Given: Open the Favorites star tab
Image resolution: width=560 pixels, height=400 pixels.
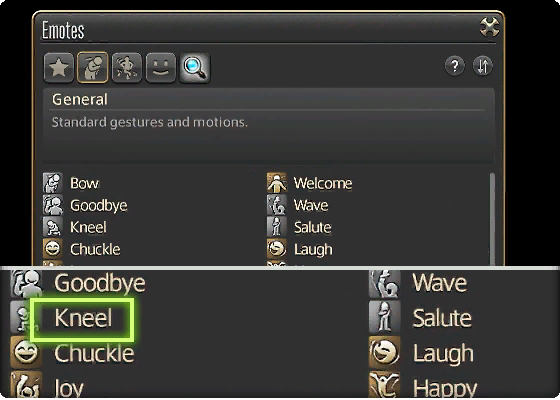Looking at the screenshot, I should coord(59,68).
